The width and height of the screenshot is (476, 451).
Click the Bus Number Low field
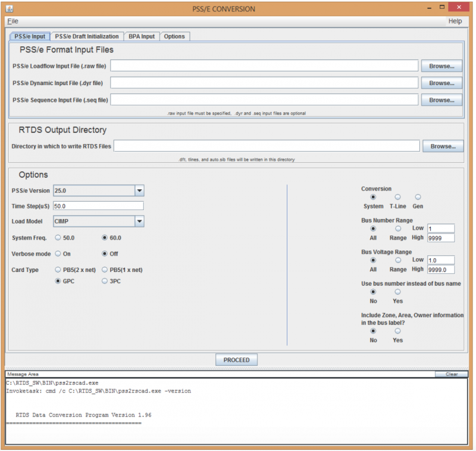click(441, 228)
